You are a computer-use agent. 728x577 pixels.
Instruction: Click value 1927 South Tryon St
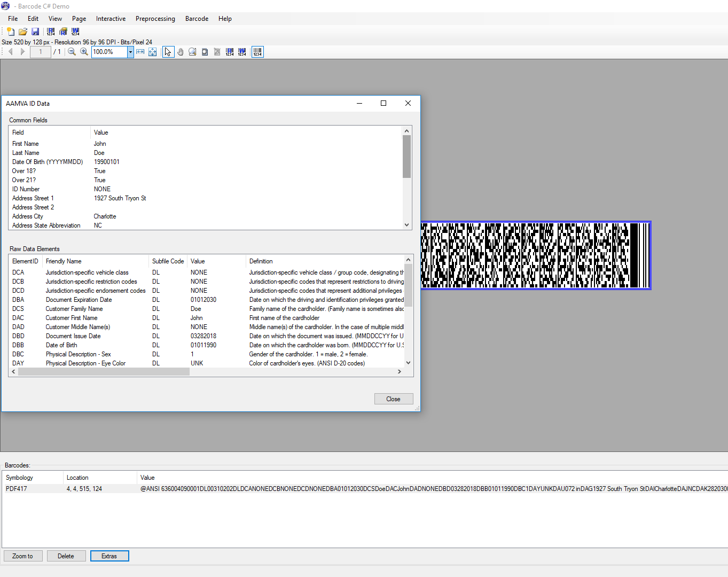coord(120,198)
